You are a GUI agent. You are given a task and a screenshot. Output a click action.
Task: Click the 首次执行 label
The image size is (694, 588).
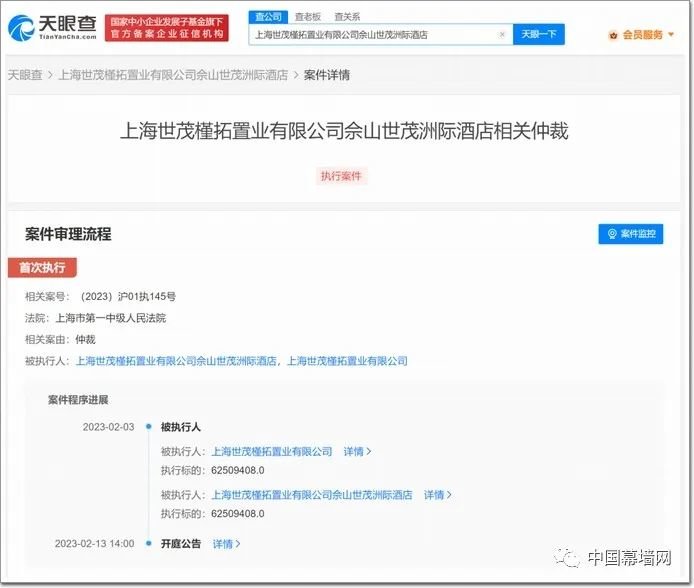tap(42, 268)
